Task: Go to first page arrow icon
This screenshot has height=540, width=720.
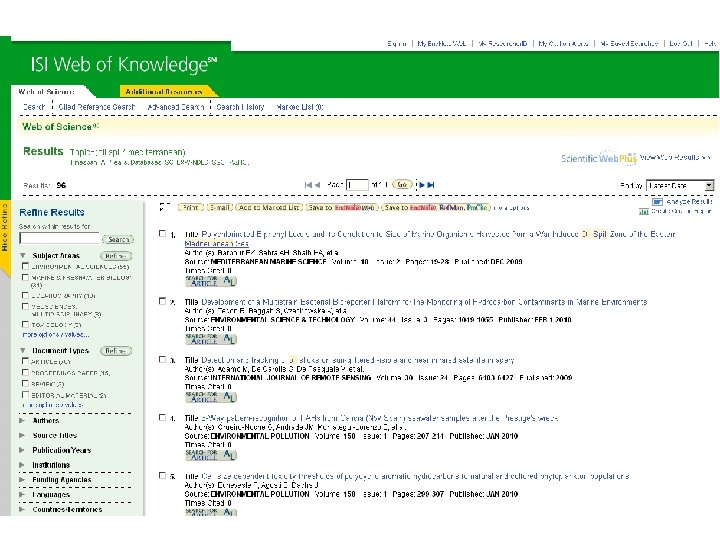Action: 308,185
